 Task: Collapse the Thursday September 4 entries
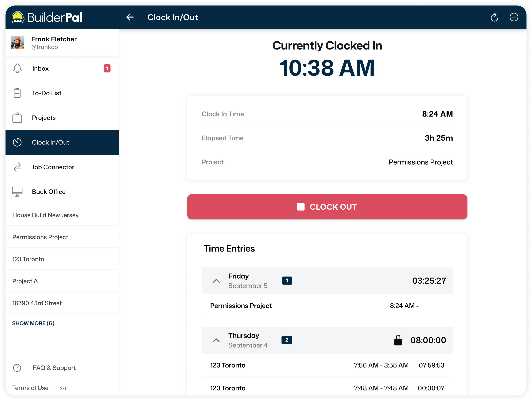pos(216,340)
